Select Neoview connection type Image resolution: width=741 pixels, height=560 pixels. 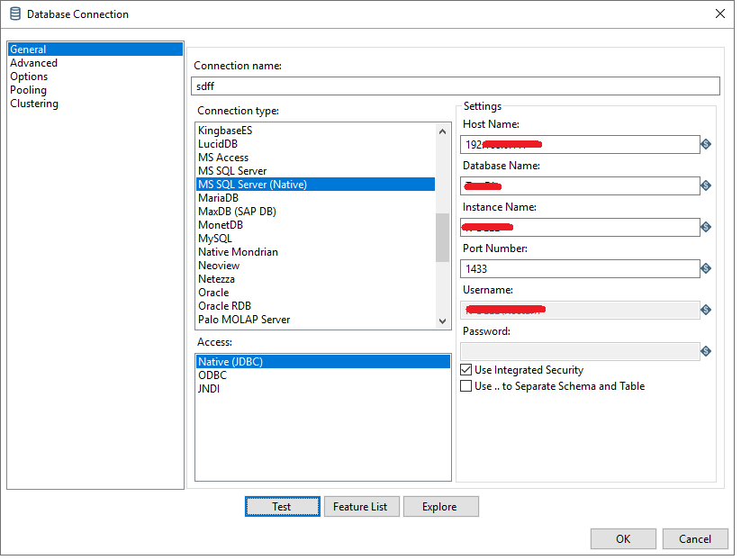click(318, 267)
